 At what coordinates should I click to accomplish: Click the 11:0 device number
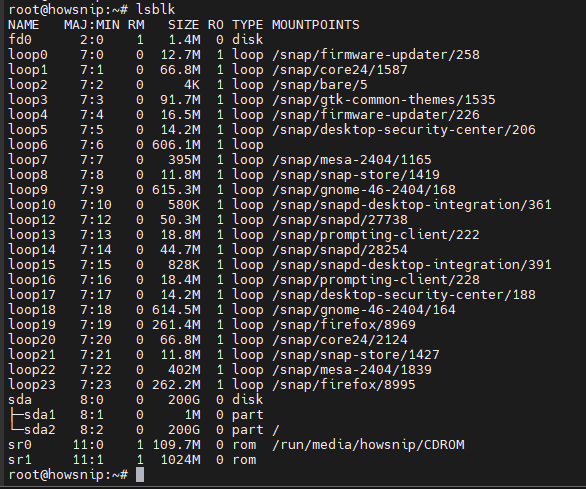coord(88,445)
